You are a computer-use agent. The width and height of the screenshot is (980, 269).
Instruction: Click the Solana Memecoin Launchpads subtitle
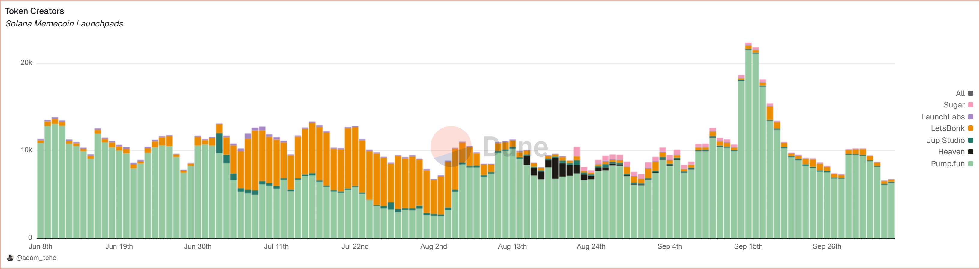click(64, 24)
